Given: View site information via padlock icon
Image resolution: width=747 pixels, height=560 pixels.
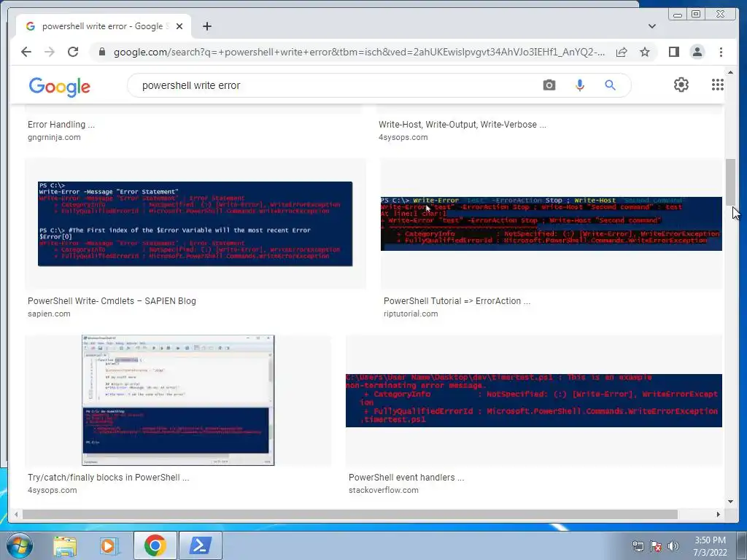Looking at the screenshot, I should pos(101,52).
